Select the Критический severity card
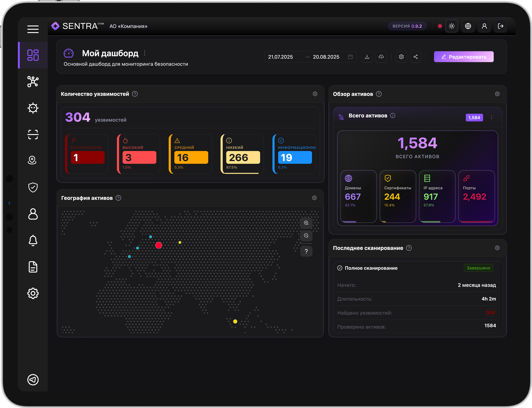 point(87,154)
